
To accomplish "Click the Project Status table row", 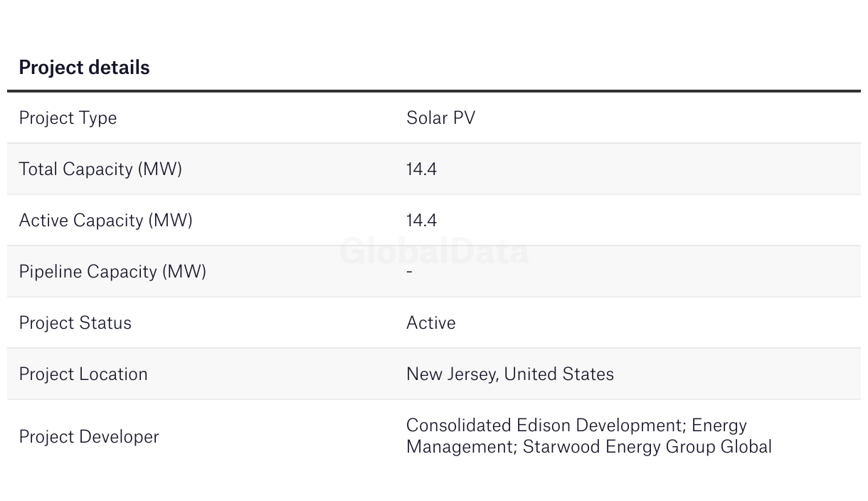I will [434, 323].
